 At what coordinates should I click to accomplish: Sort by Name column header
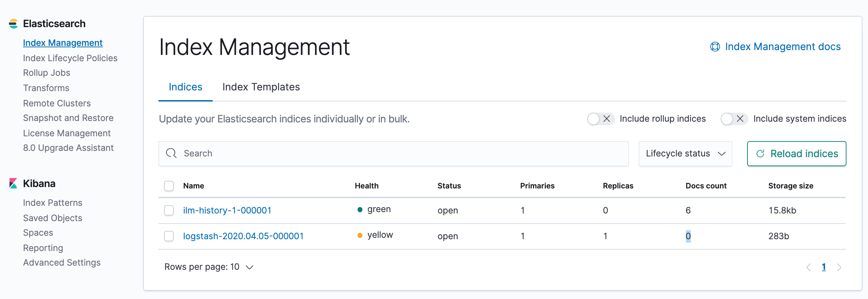pyautogui.click(x=194, y=186)
